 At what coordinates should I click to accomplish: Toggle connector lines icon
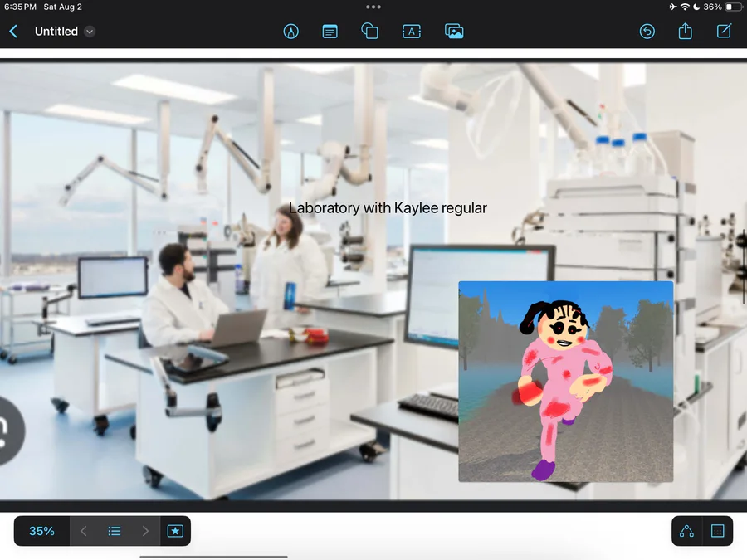686,531
